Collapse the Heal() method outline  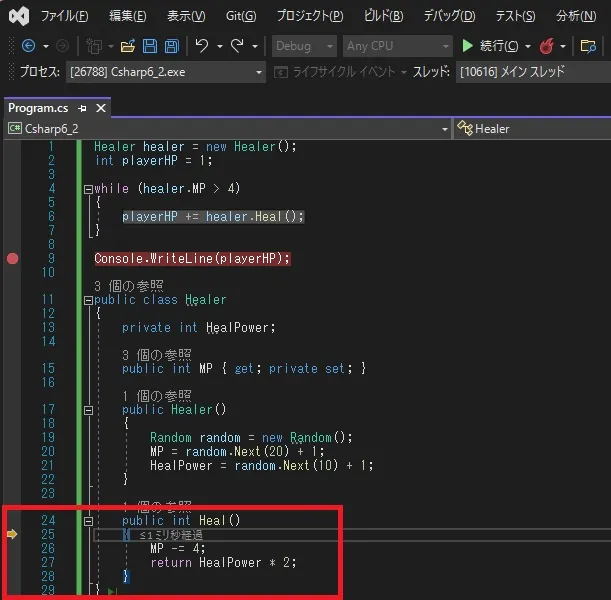point(87,520)
